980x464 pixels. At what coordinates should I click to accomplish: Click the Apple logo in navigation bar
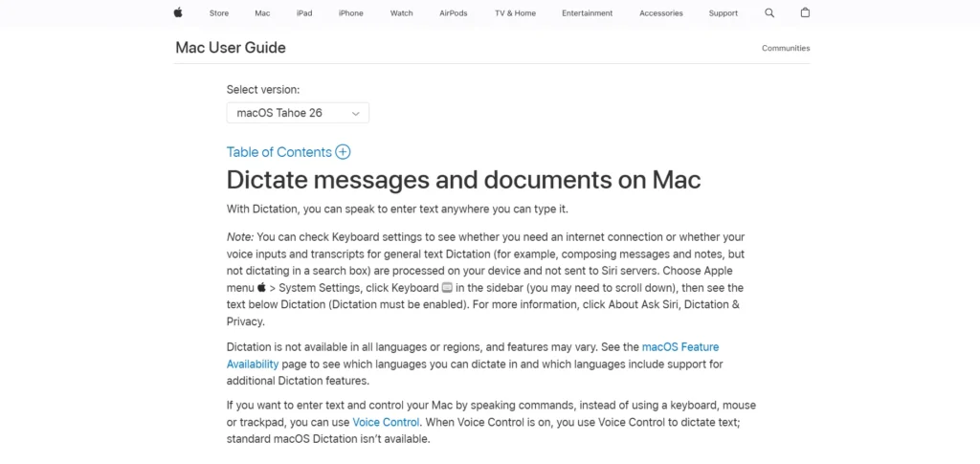[178, 12]
